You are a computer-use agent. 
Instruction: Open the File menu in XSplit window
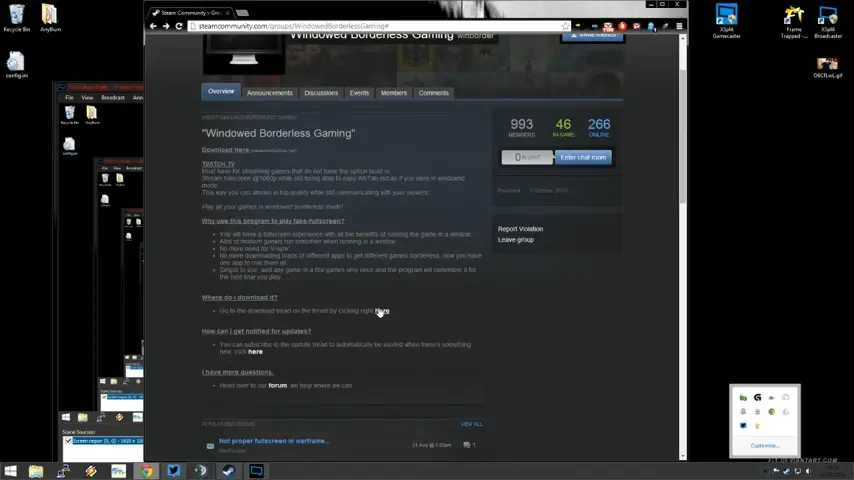click(69, 98)
